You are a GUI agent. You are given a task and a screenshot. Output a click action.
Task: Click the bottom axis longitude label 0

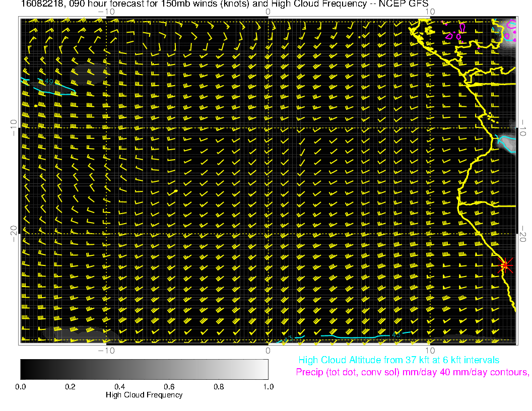pos(268,351)
